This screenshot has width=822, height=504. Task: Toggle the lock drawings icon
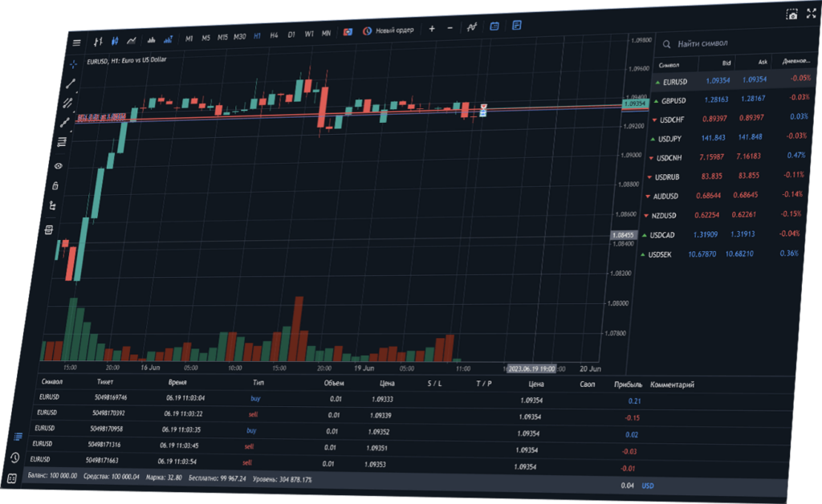55,185
